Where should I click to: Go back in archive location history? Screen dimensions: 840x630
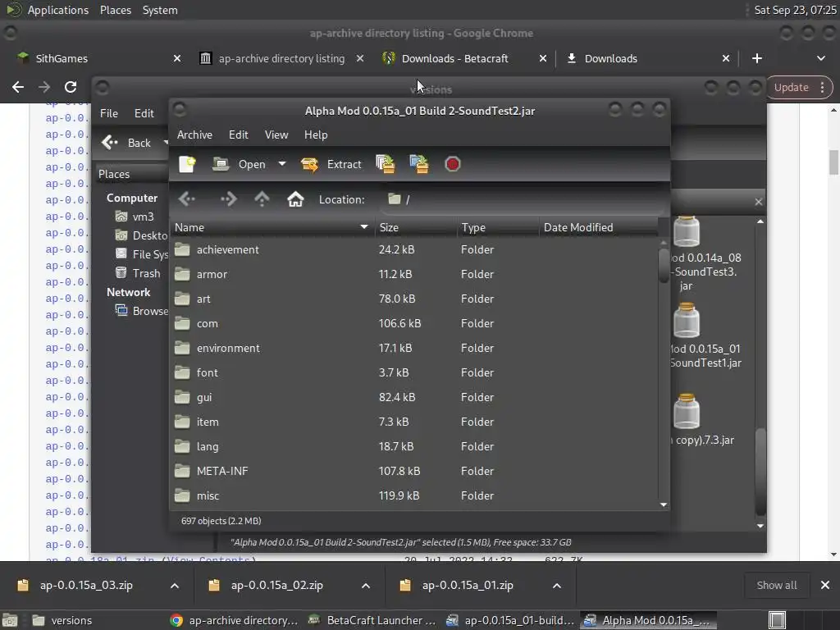pos(188,199)
